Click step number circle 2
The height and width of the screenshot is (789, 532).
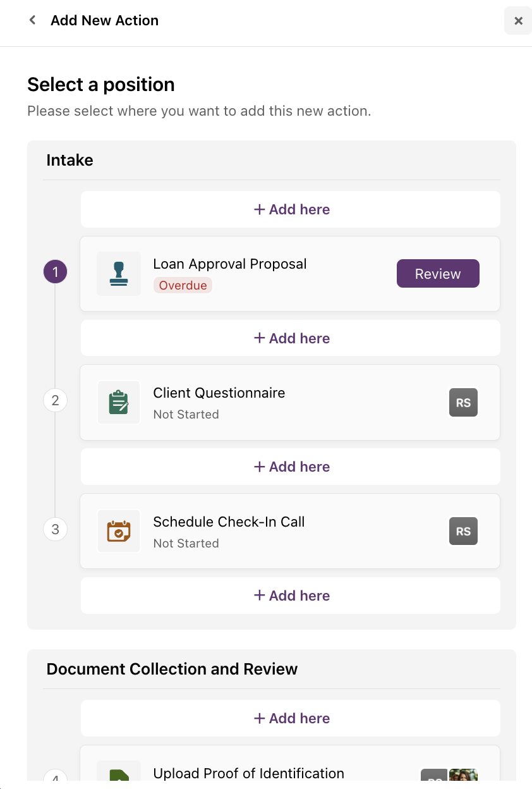coord(55,400)
